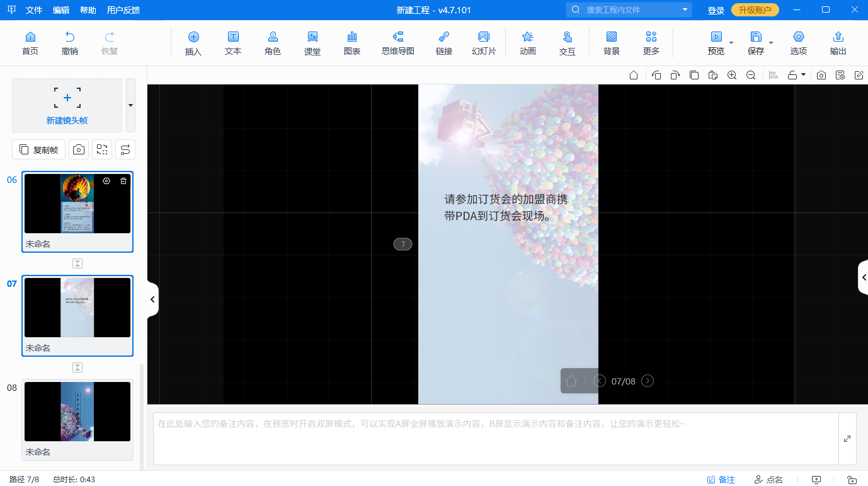Open the 更多 more tools
The height and width of the screenshot is (486, 868).
point(651,43)
